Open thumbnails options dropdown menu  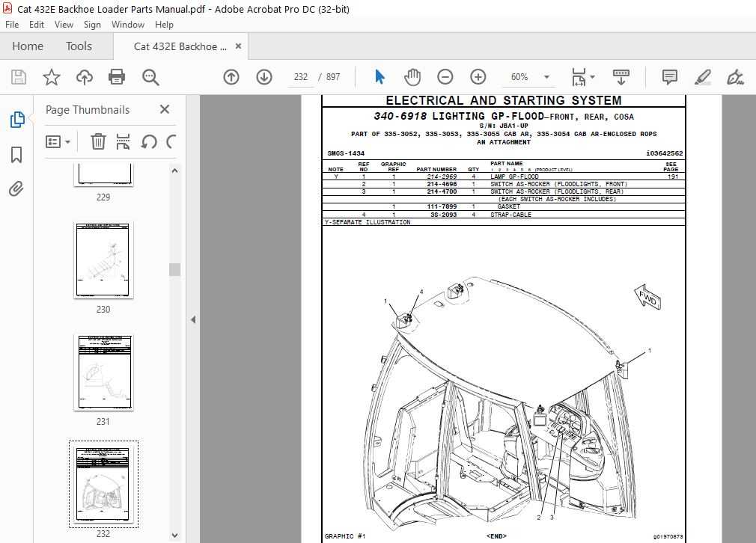point(58,141)
